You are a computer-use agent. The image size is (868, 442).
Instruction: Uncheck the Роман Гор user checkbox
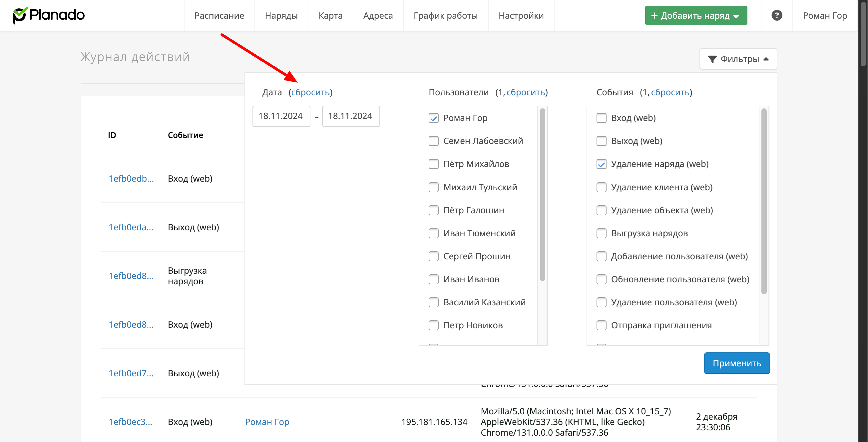point(433,118)
